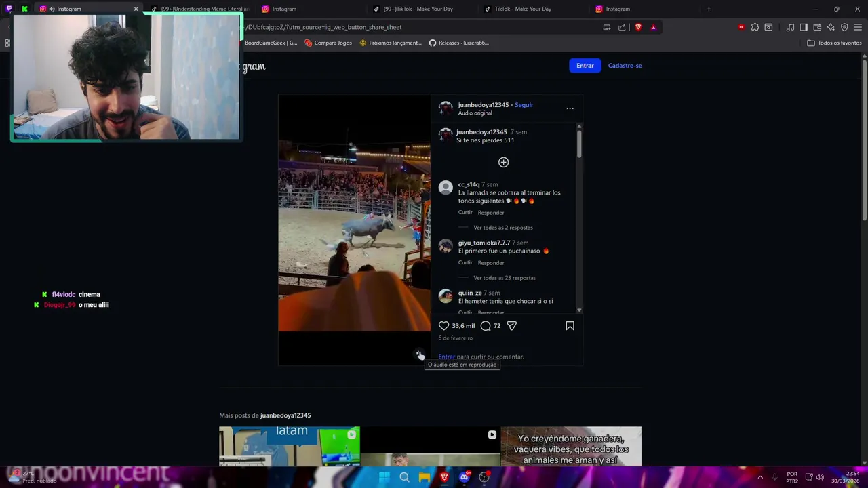Toggle the video audio speaker icon
Image resolution: width=868 pixels, height=488 pixels.
420,355
